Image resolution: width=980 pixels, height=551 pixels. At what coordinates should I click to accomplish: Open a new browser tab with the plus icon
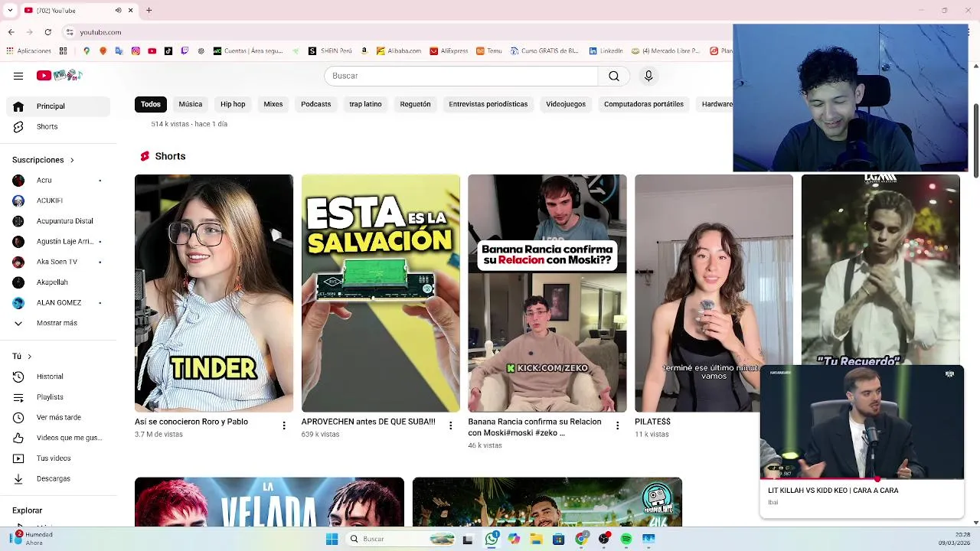tap(149, 10)
